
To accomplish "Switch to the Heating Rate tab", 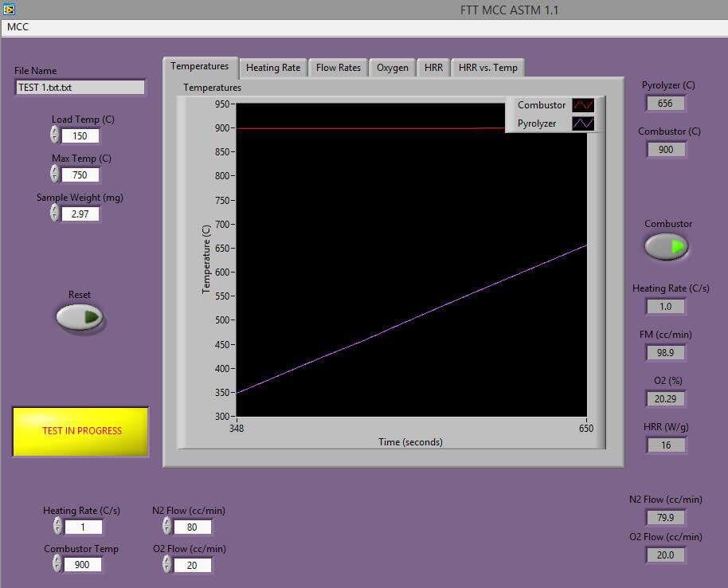I will click(273, 68).
